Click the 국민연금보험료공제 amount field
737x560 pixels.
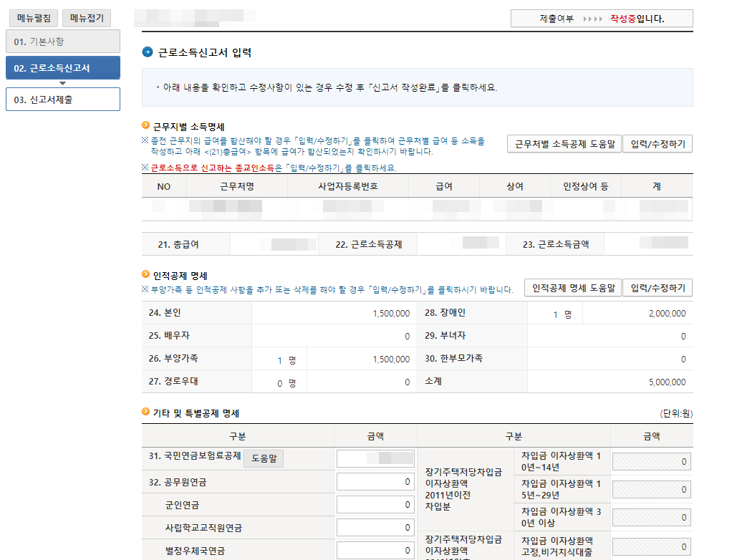[375, 458]
